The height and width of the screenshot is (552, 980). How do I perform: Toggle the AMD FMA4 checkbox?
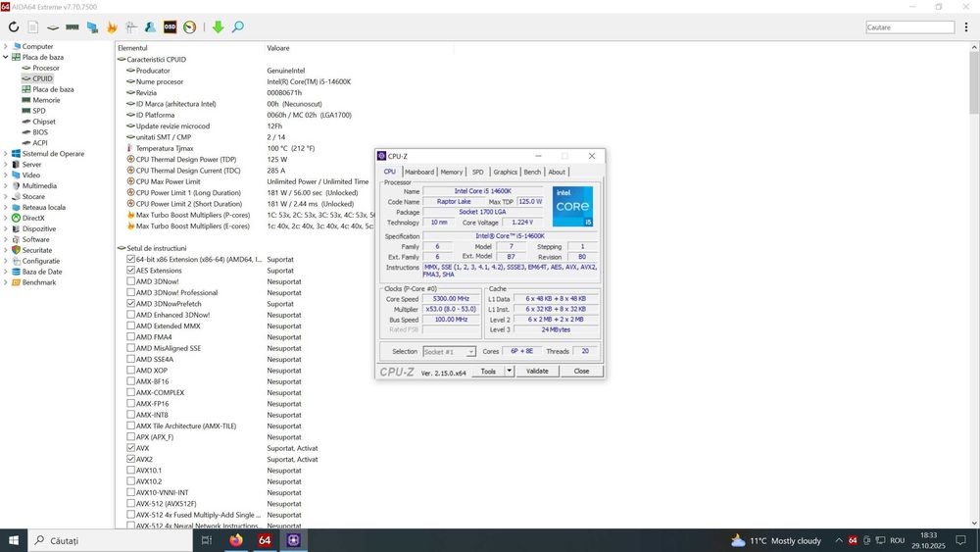130,337
